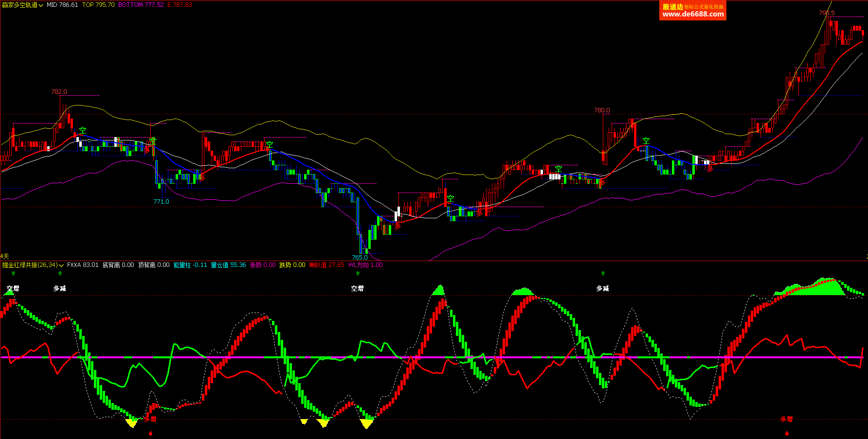Screen dimensions: 868x439
Task: Click the red marker below leftmost 多增
Action: [151, 433]
